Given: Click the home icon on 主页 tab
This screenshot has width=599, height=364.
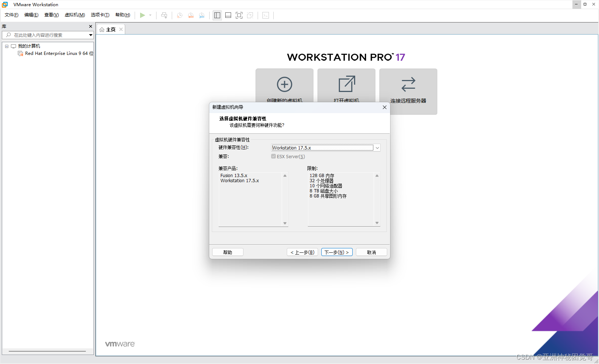Looking at the screenshot, I should click(x=102, y=30).
